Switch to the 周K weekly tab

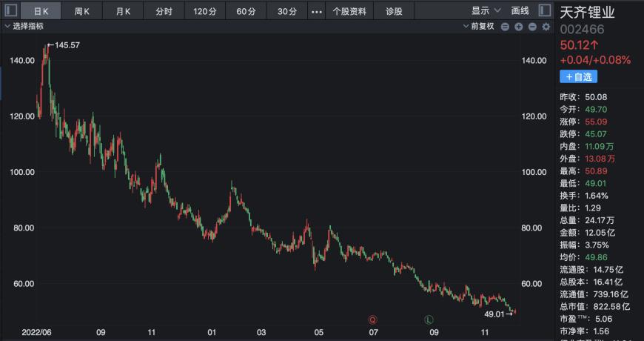click(81, 12)
